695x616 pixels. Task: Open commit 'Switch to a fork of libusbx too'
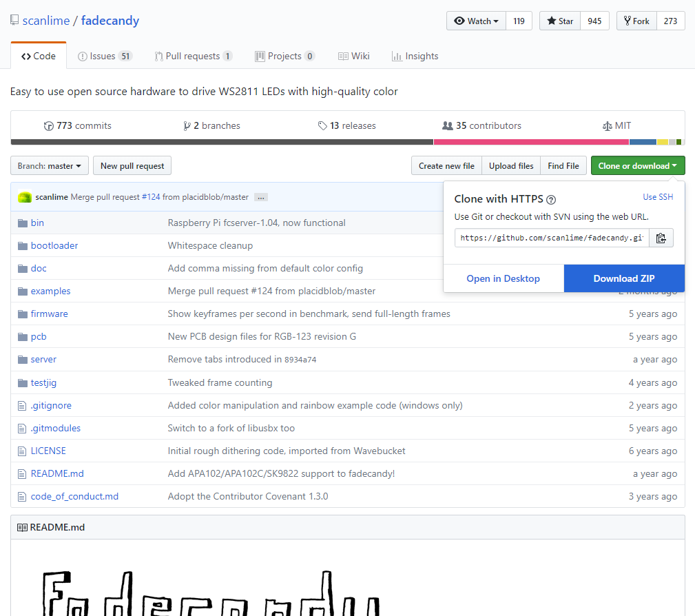231,429
